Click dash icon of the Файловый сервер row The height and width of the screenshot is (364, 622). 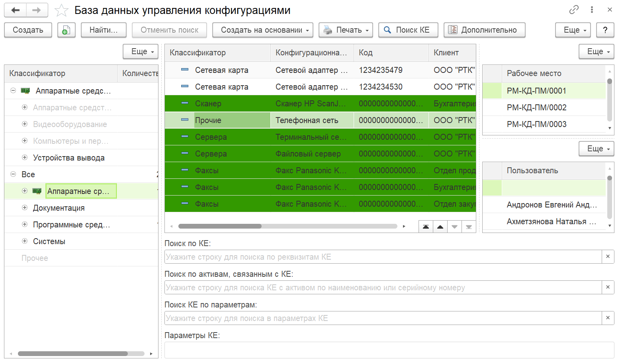click(x=185, y=153)
